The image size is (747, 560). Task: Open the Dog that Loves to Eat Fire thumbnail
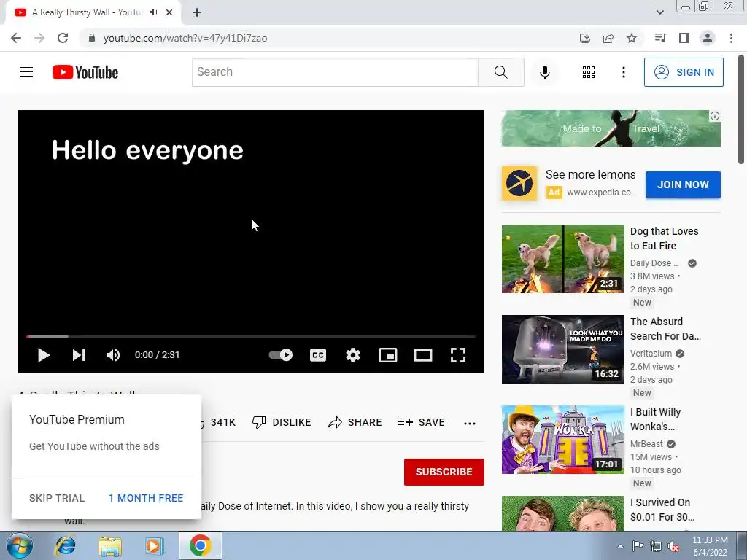click(563, 259)
